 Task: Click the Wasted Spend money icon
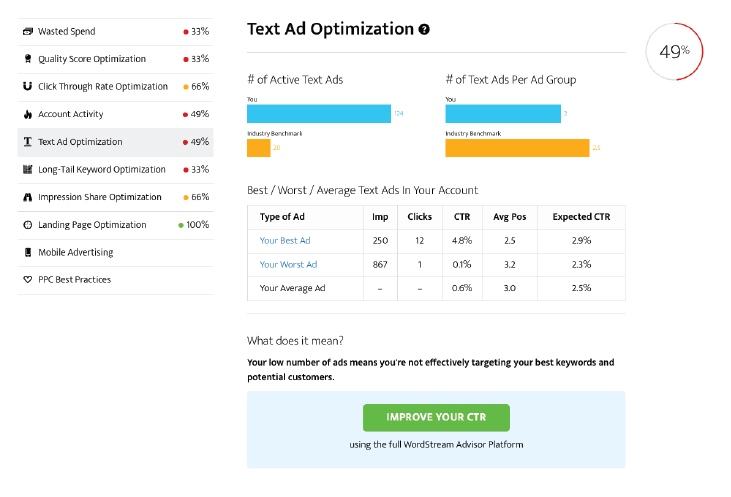(x=28, y=31)
